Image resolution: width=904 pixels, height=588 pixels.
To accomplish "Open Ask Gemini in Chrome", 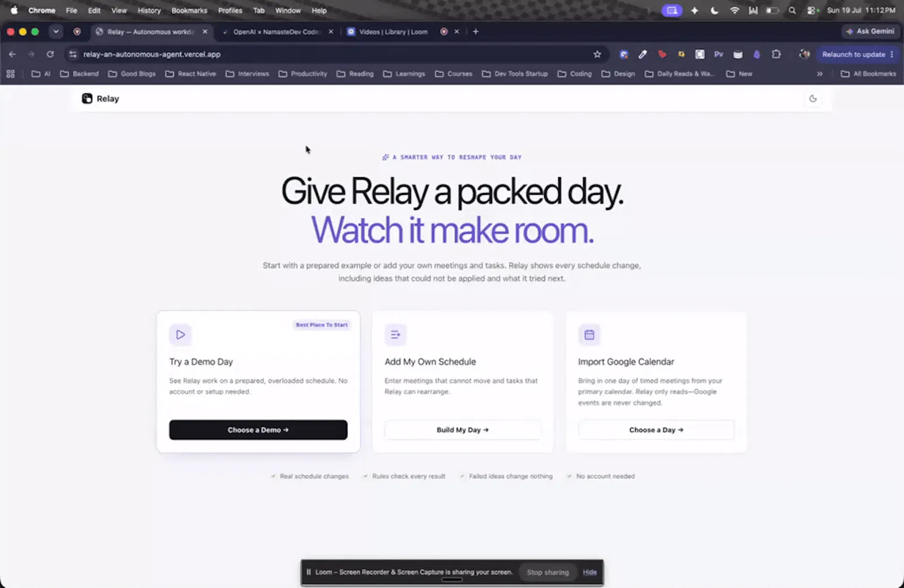I will (x=870, y=32).
